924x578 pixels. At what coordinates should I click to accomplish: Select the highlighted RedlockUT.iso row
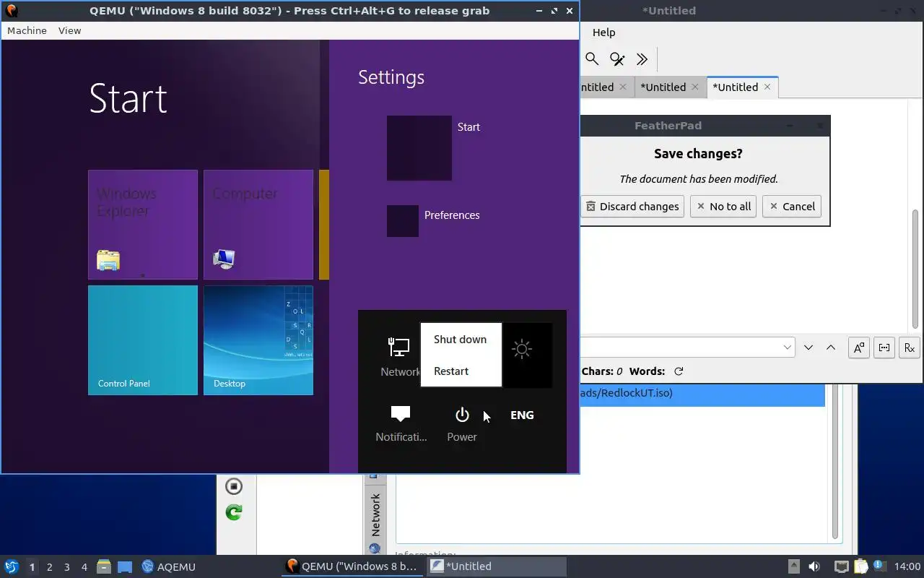coord(702,394)
